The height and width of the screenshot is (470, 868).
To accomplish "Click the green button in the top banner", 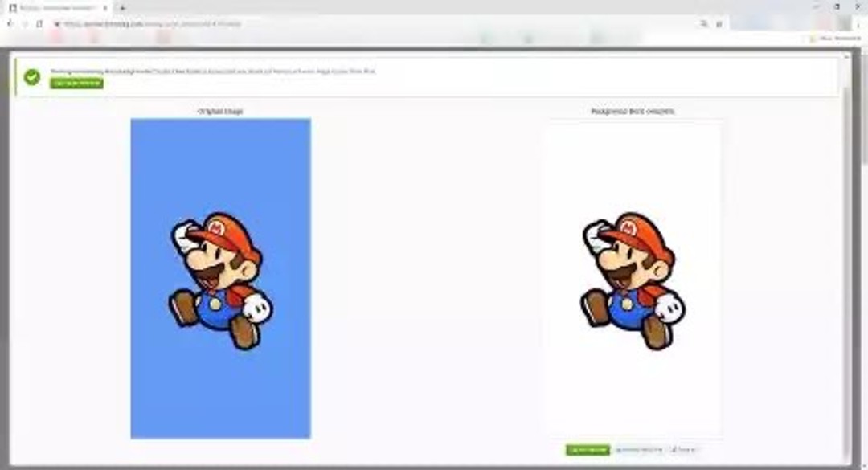I will click(x=76, y=83).
